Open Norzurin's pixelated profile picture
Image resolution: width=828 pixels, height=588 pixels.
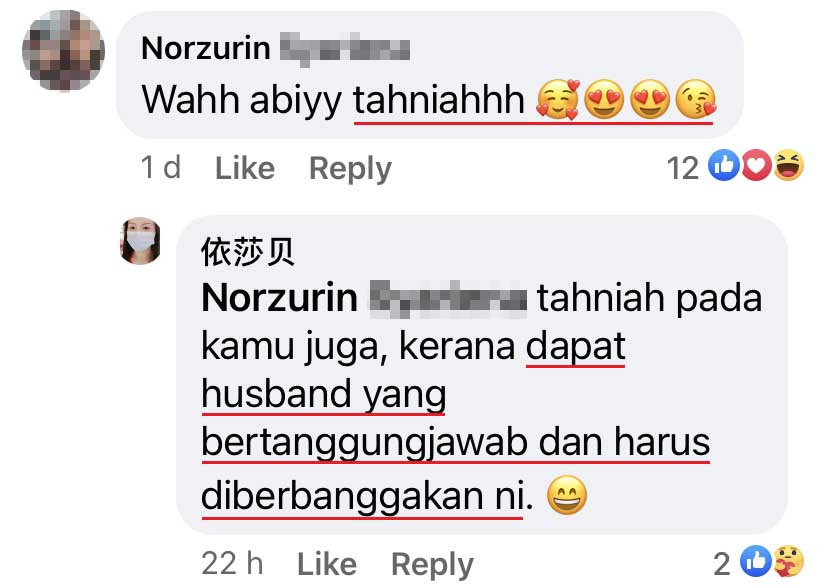(63, 50)
